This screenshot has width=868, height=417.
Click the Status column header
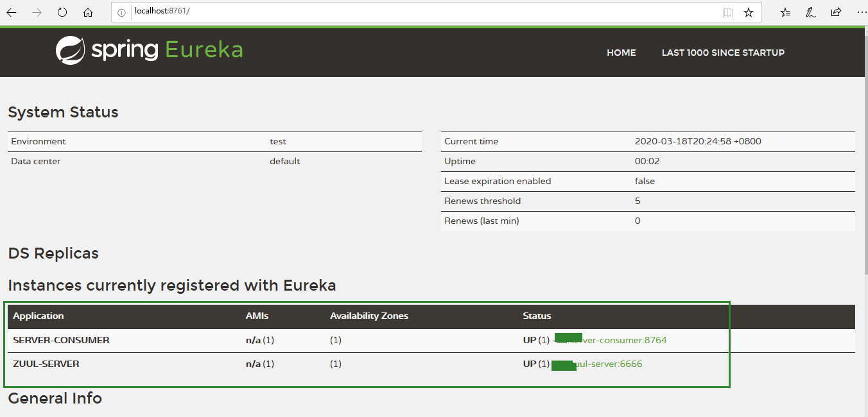(x=537, y=316)
